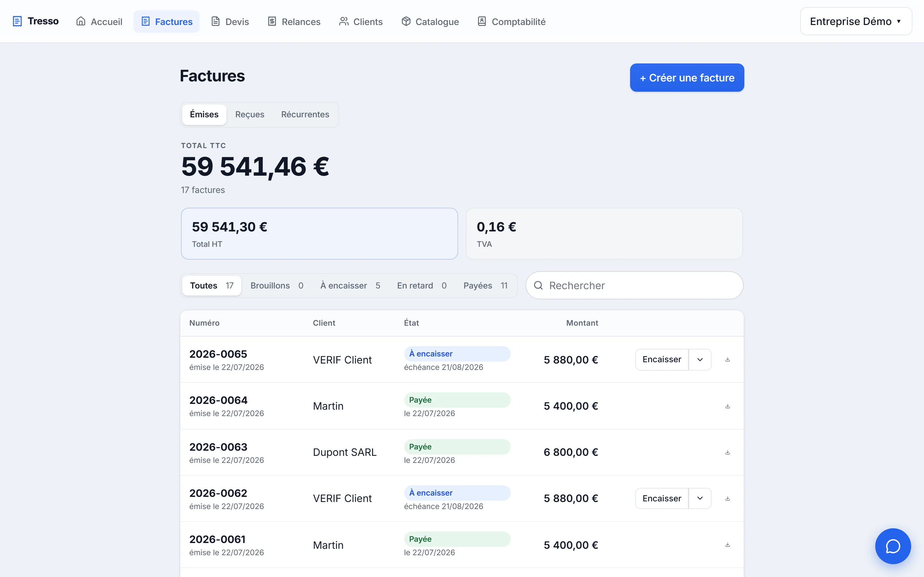Filter invoices by À encaisser

350,285
